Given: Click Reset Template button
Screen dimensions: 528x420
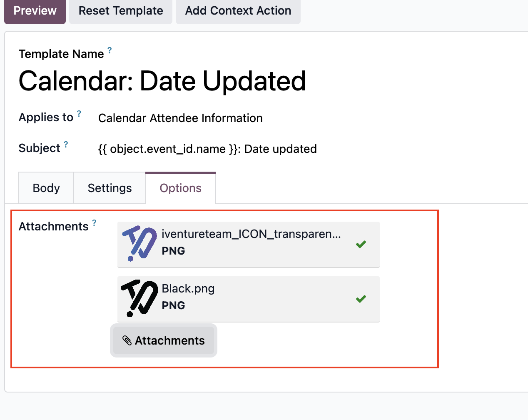Looking at the screenshot, I should [x=121, y=11].
